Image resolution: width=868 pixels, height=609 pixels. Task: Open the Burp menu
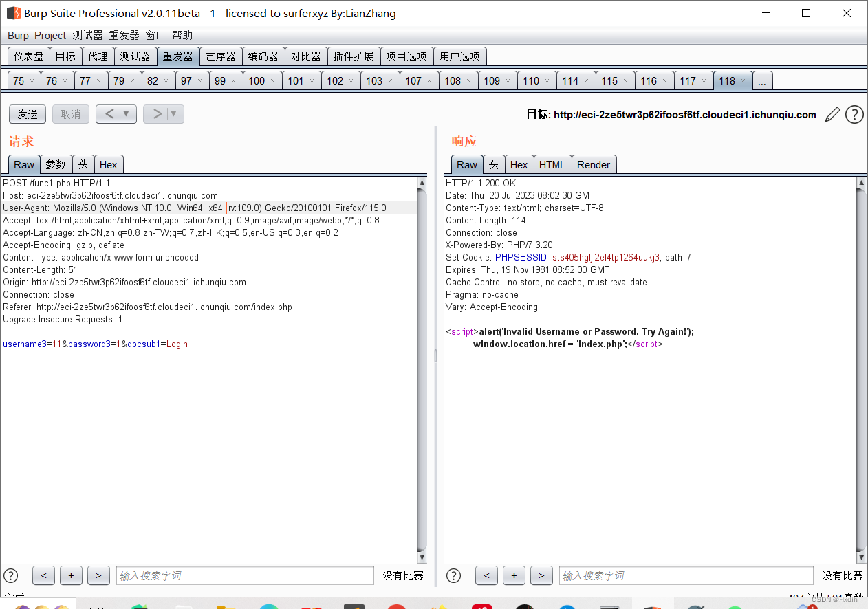click(18, 36)
